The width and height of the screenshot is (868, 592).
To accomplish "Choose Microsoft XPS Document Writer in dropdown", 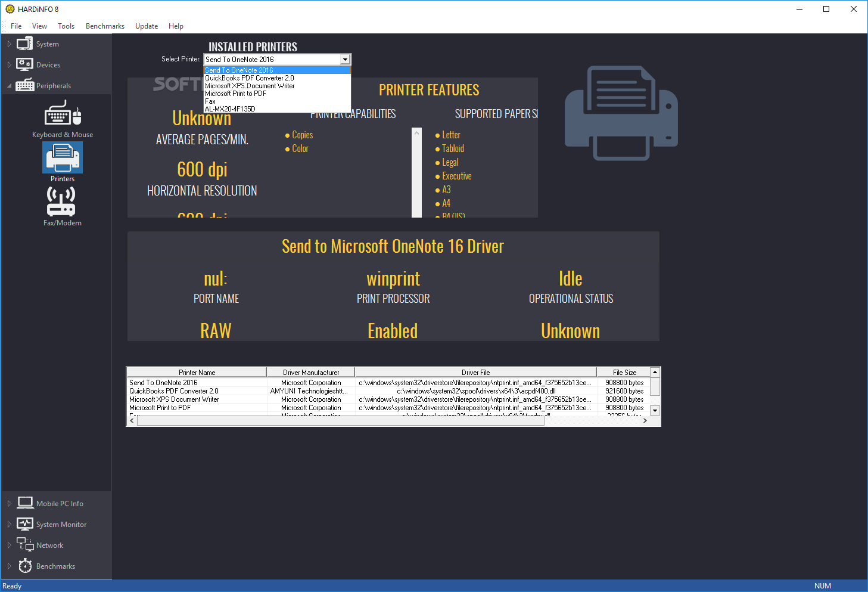I will pyautogui.click(x=277, y=86).
